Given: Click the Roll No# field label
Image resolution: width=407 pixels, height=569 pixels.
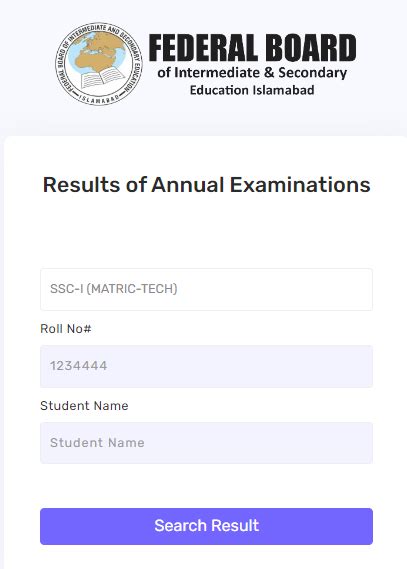Looking at the screenshot, I should pyautogui.click(x=66, y=329).
